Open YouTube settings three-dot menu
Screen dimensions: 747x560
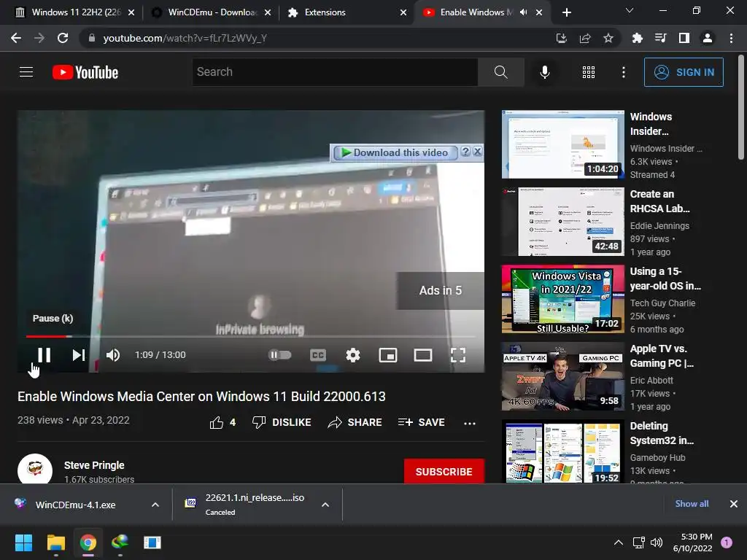pyautogui.click(x=623, y=72)
